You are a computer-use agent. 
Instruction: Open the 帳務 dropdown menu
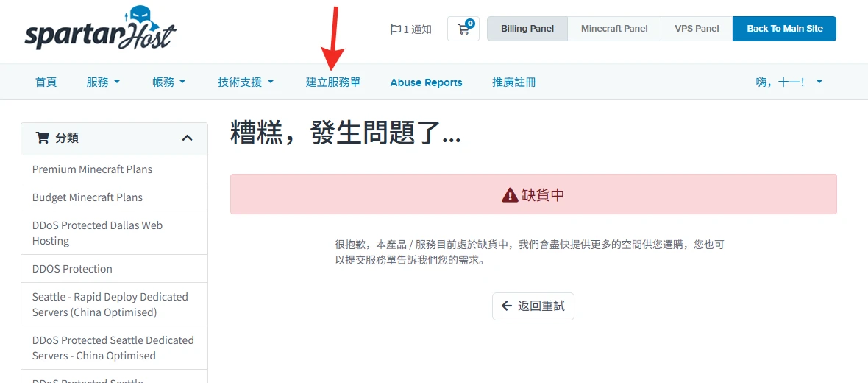pos(169,82)
